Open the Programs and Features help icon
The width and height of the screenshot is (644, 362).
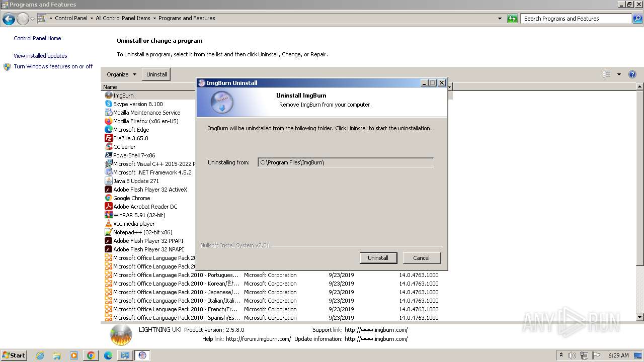(x=632, y=74)
